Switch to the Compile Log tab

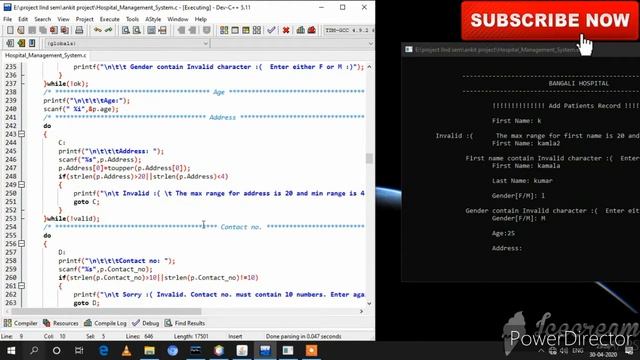[105, 323]
